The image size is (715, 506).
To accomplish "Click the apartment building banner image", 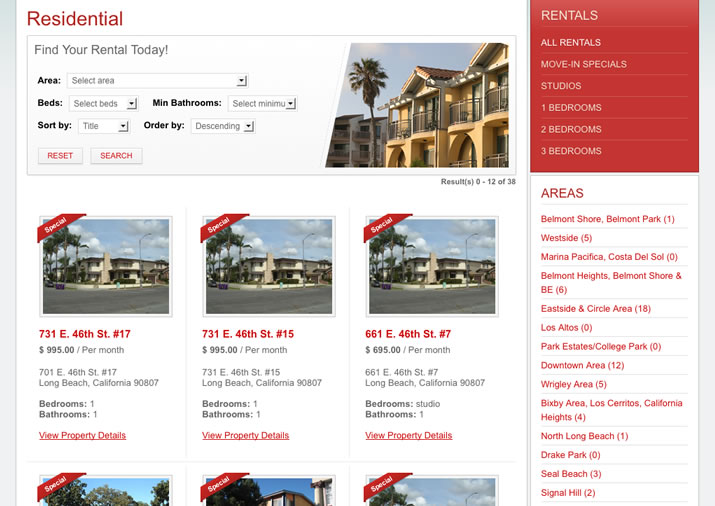I will coord(417,105).
